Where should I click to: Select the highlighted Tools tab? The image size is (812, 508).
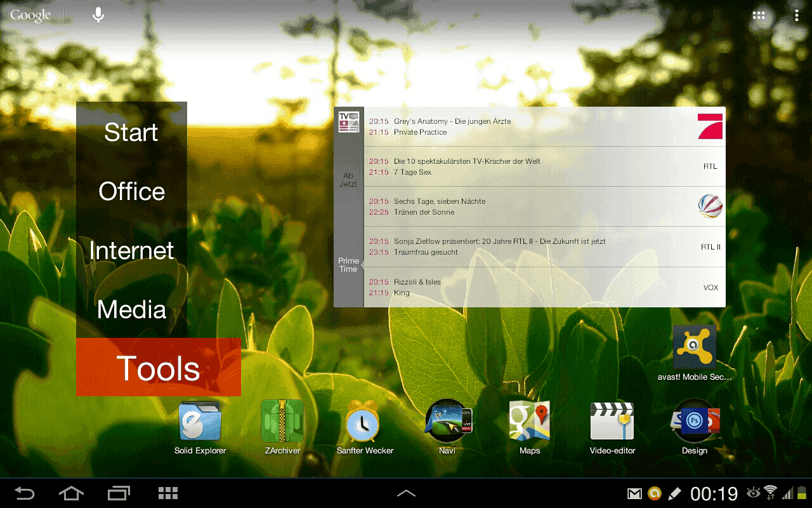tap(159, 367)
